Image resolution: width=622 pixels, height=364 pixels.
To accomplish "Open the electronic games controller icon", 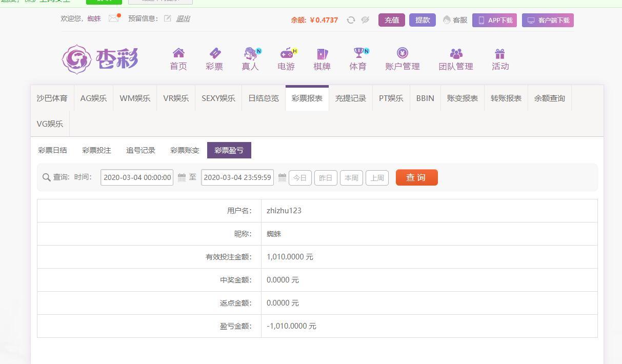I will click(286, 53).
